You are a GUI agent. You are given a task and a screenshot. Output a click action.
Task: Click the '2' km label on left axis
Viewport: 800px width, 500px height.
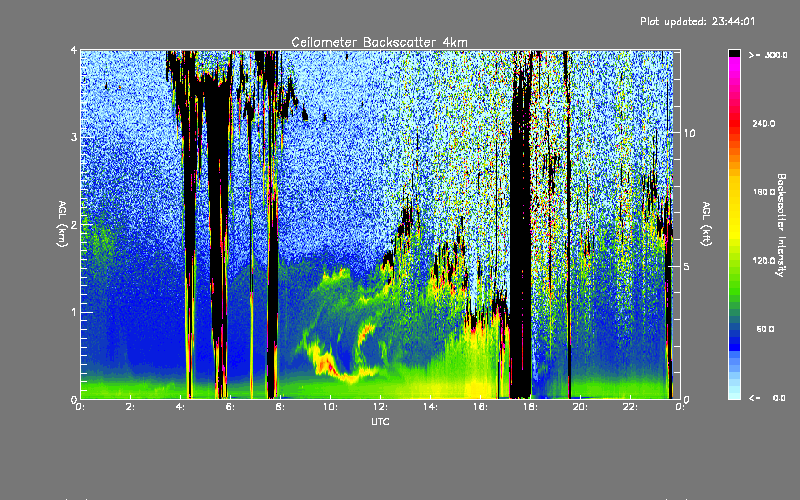(x=74, y=225)
